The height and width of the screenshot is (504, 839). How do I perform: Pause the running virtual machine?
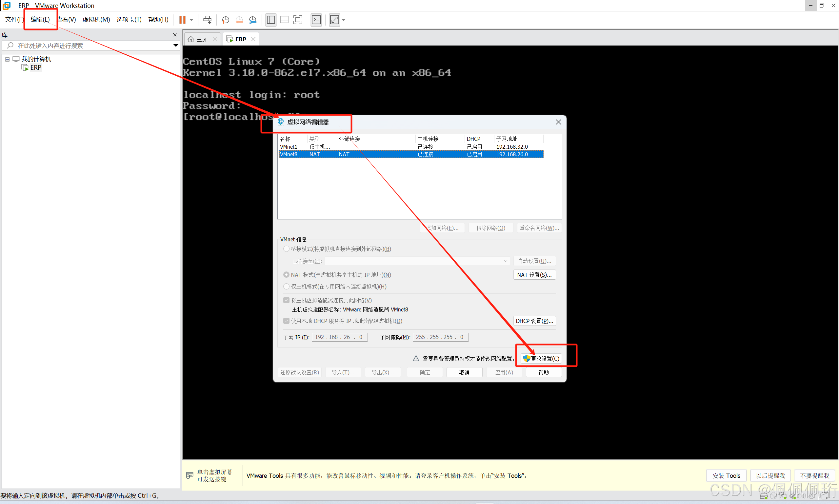coord(183,20)
